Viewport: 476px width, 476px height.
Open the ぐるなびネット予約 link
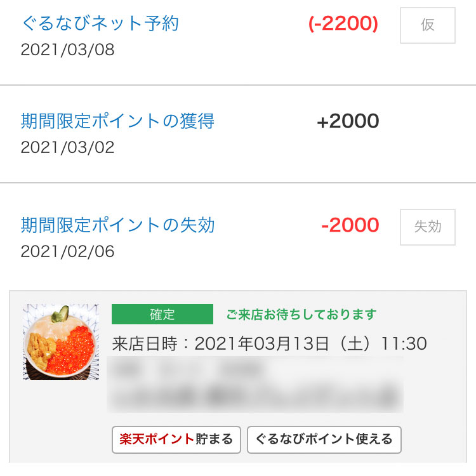100,23
